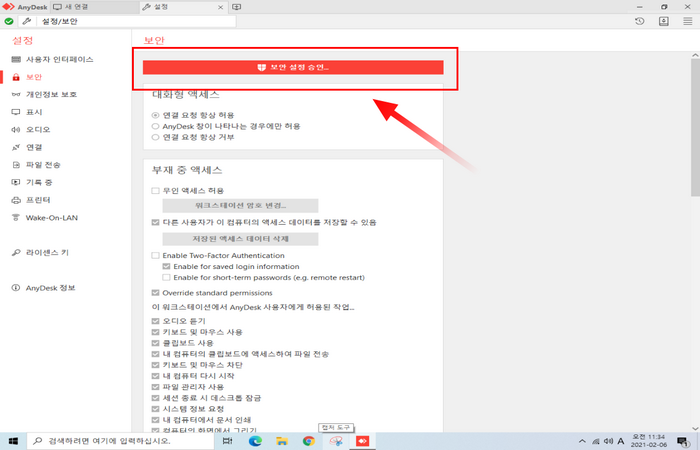The image size is (700, 450).
Task: Toggle 키보드 및 마우스 사용 checkbox
Action: coord(155,332)
